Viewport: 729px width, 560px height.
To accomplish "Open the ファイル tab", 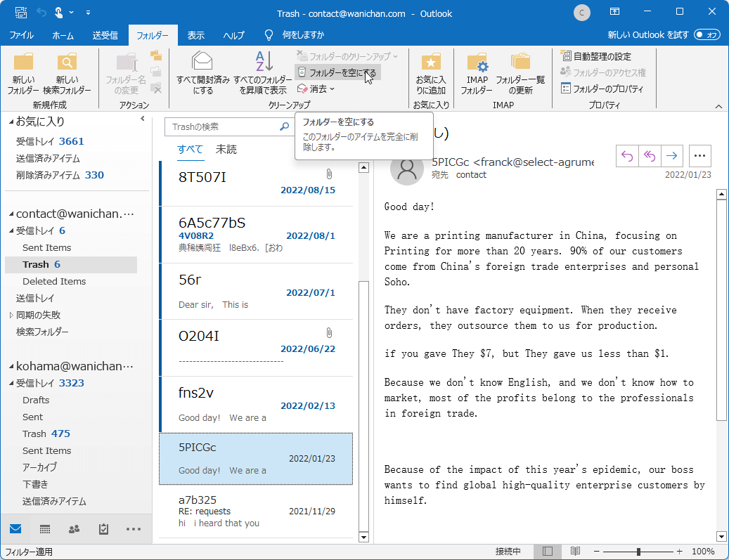I will tap(21, 35).
